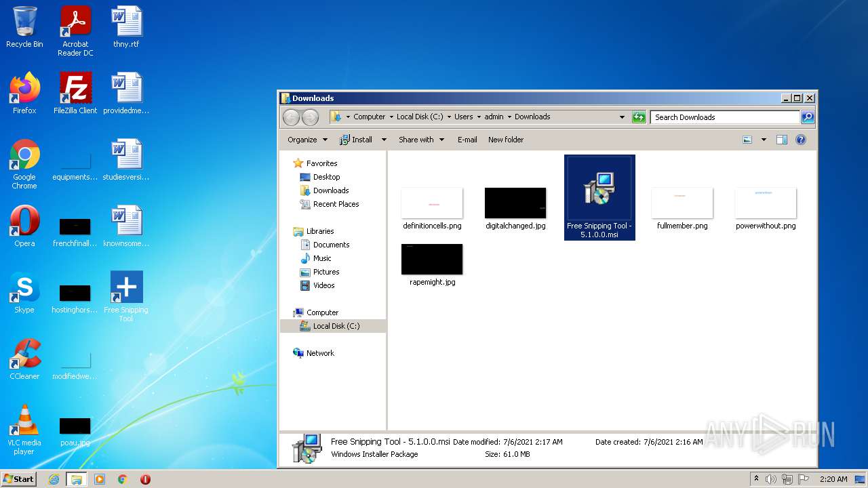Viewport: 868px width, 488px height.
Task: Open Downloads in navigation pane
Action: (324, 190)
